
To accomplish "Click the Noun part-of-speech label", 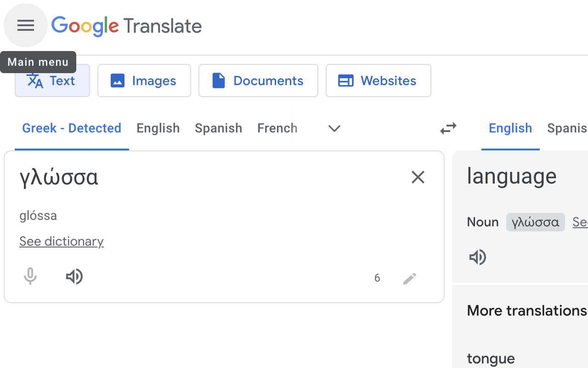I will (x=483, y=222).
